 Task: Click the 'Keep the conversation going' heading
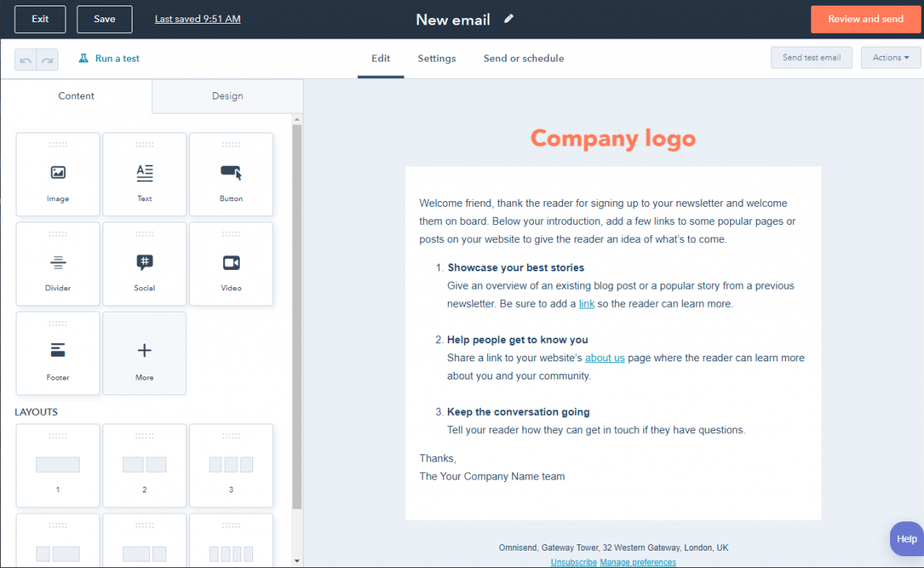[518, 412]
